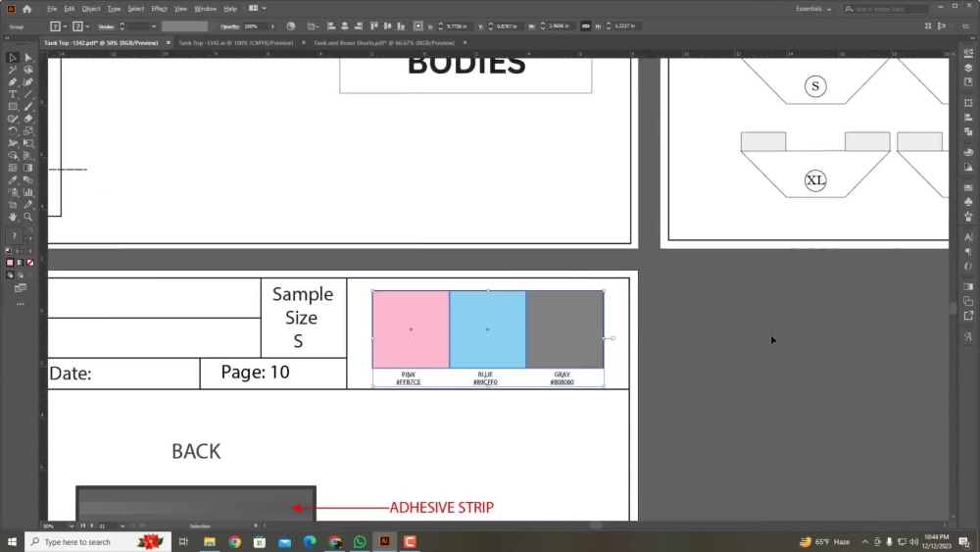Toggle Constrain Width and Height Proportions link
The height and width of the screenshot is (552, 980).
pos(586,26)
